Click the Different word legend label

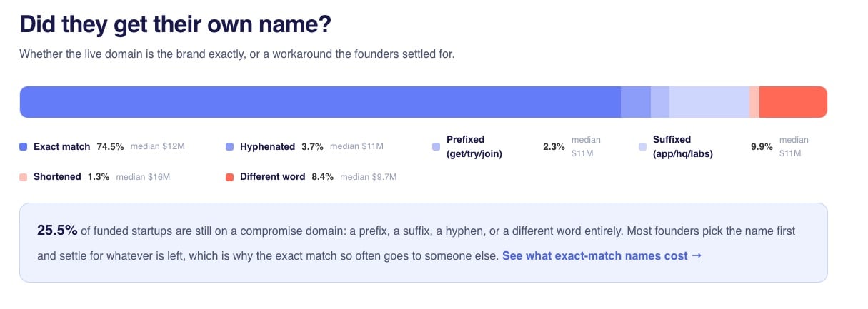pos(272,176)
